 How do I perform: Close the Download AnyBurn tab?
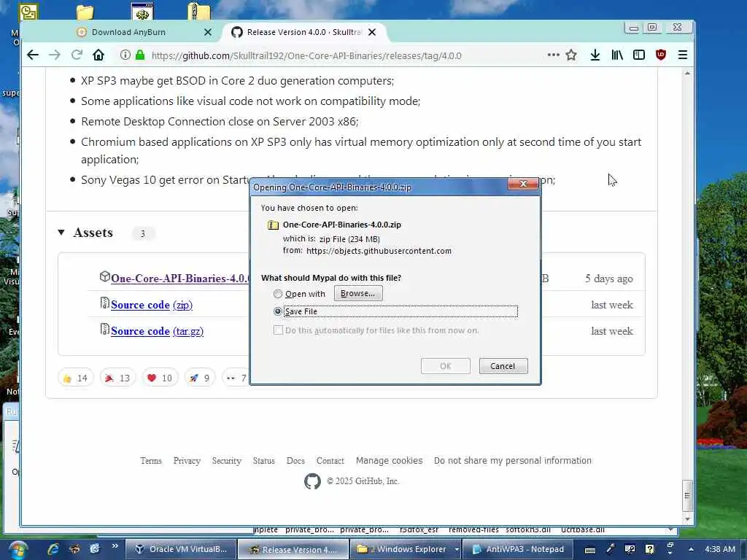pos(208,32)
